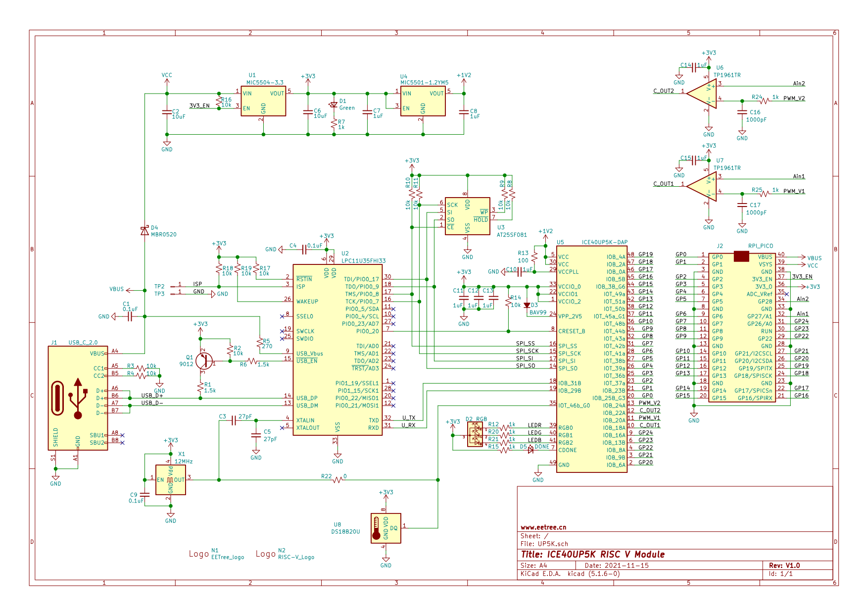
Task: Select the RISC-V_Logo N2 placeholder
Action: (x=285, y=554)
